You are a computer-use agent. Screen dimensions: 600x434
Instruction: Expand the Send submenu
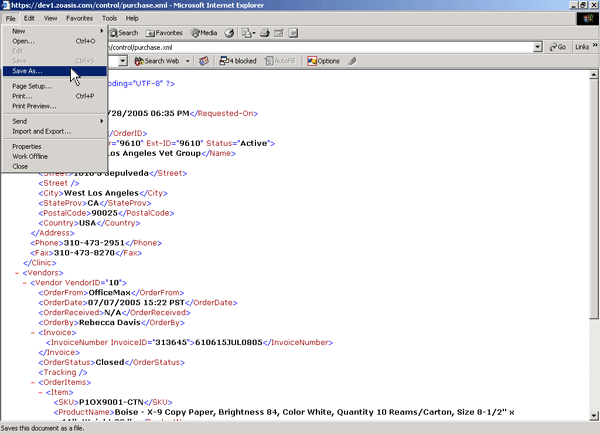[54, 121]
